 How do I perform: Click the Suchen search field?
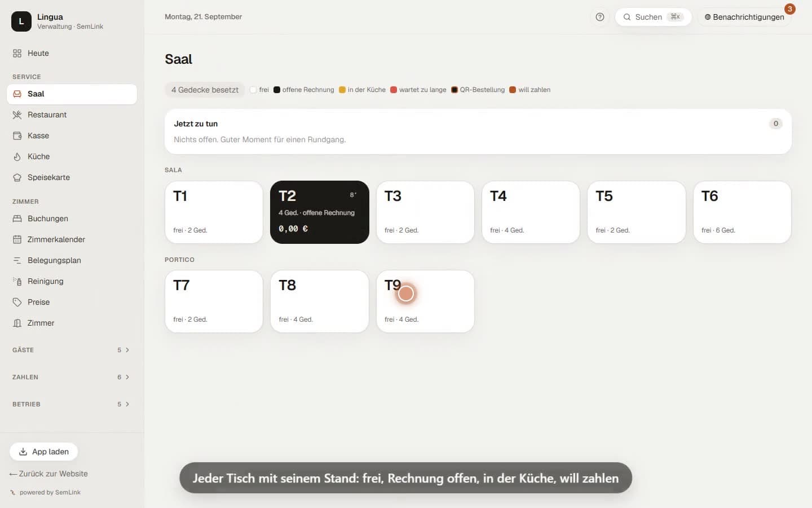click(x=653, y=17)
